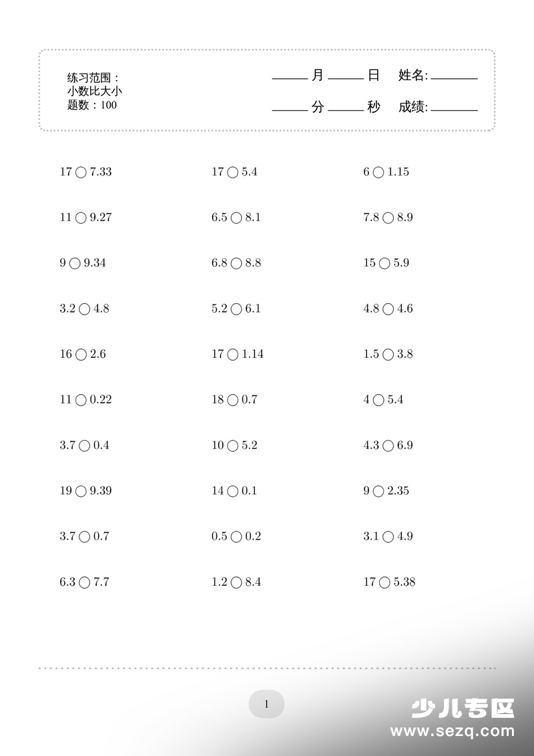Click the day blank before 日
The width and height of the screenshot is (534, 756).
click(346, 77)
